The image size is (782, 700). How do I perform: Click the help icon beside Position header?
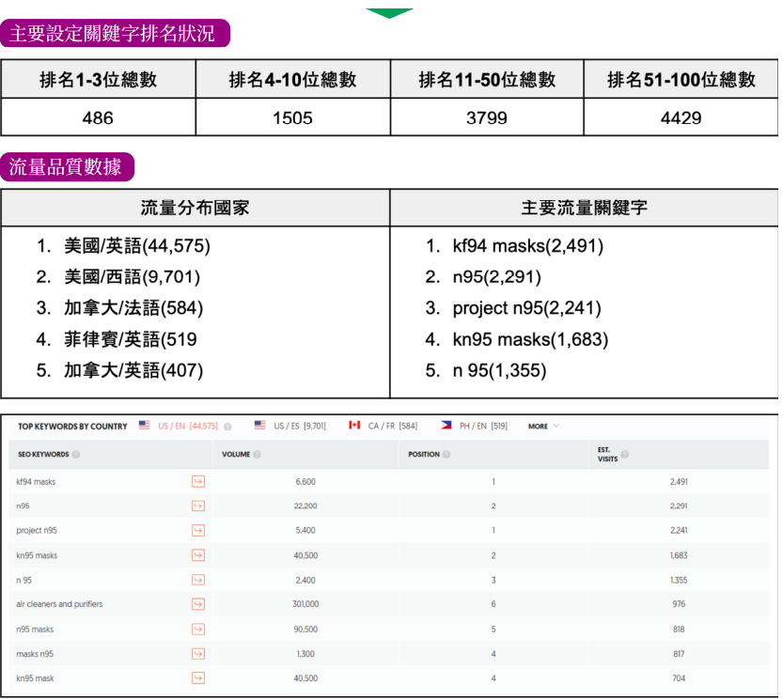point(445,455)
